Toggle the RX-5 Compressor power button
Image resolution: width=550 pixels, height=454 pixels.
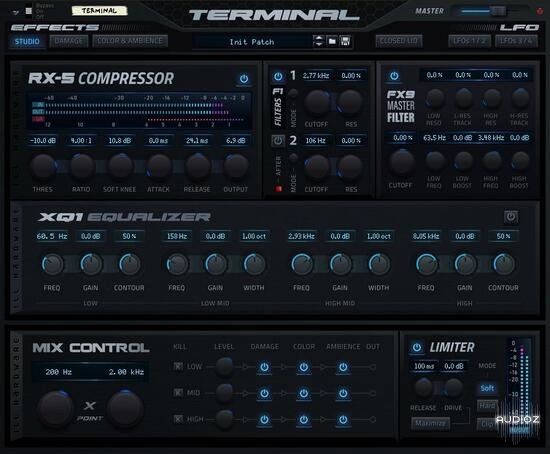pos(244,79)
